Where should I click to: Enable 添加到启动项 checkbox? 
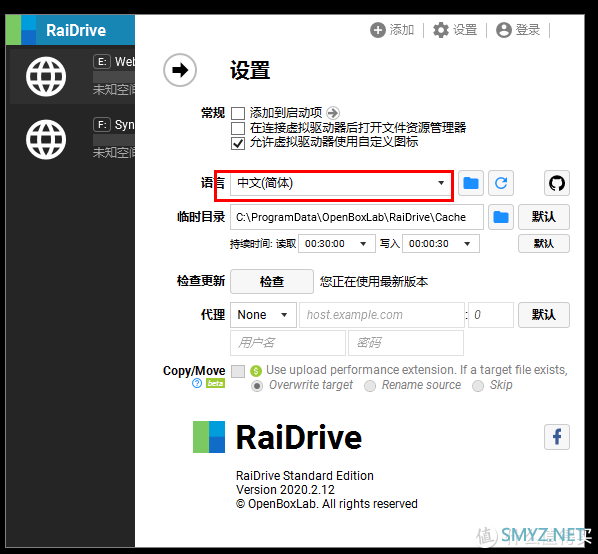(x=238, y=114)
